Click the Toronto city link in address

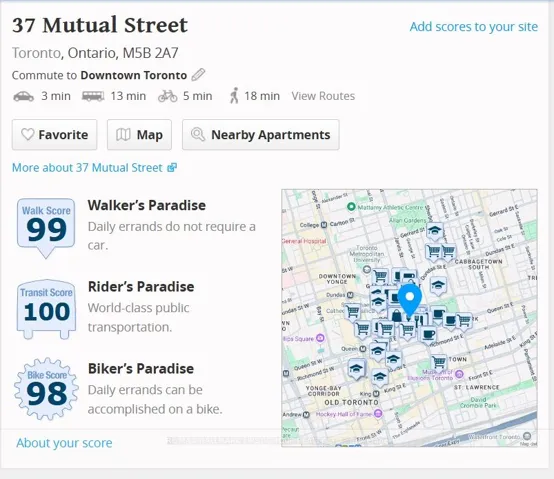coord(36,53)
